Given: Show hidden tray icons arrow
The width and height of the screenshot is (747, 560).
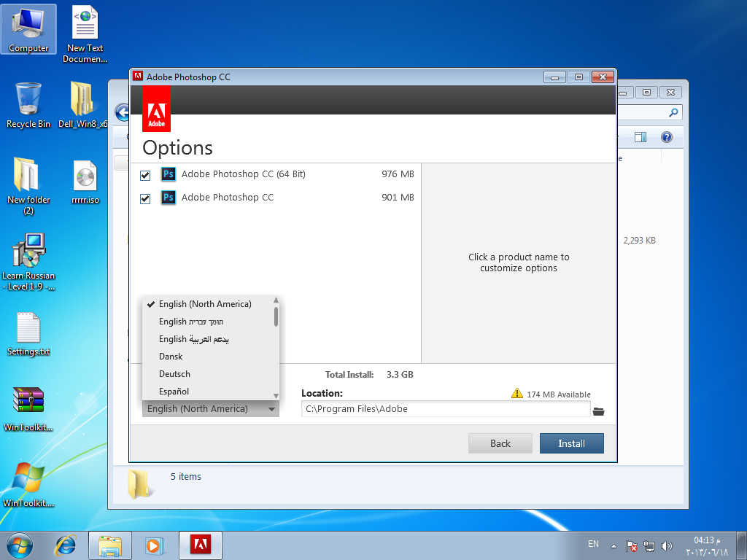Looking at the screenshot, I should coord(614,546).
